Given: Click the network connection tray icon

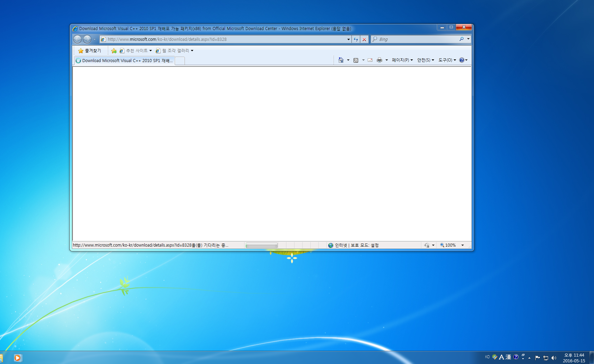Looking at the screenshot, I should pyautogui.click(x=546, y=358).
